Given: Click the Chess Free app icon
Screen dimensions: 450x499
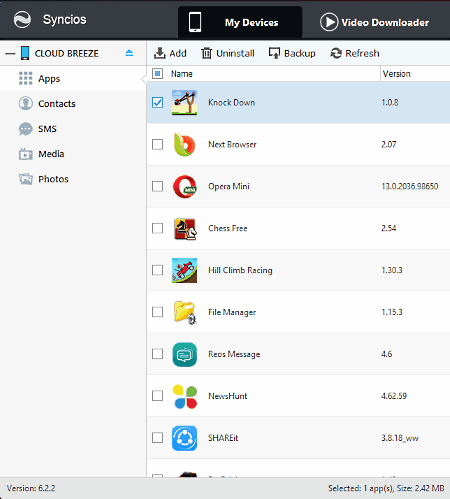Looking at the screenshot, I should [185, 229].
